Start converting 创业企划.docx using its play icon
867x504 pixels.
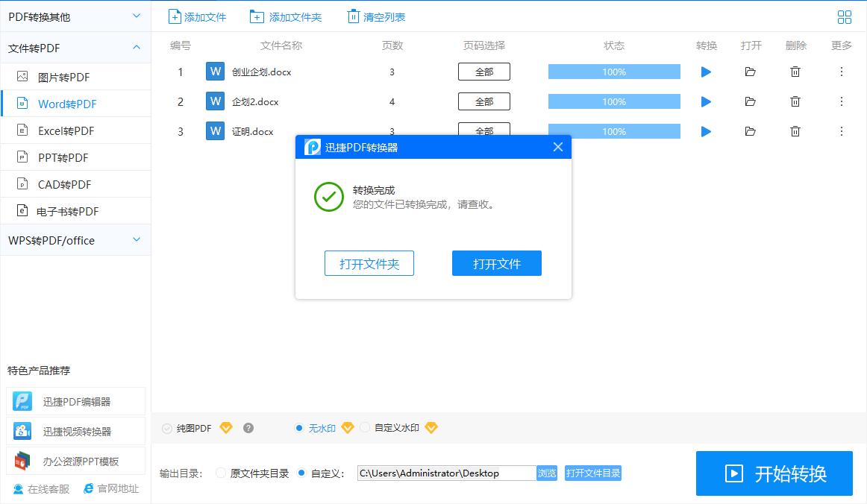coord(706,72)
